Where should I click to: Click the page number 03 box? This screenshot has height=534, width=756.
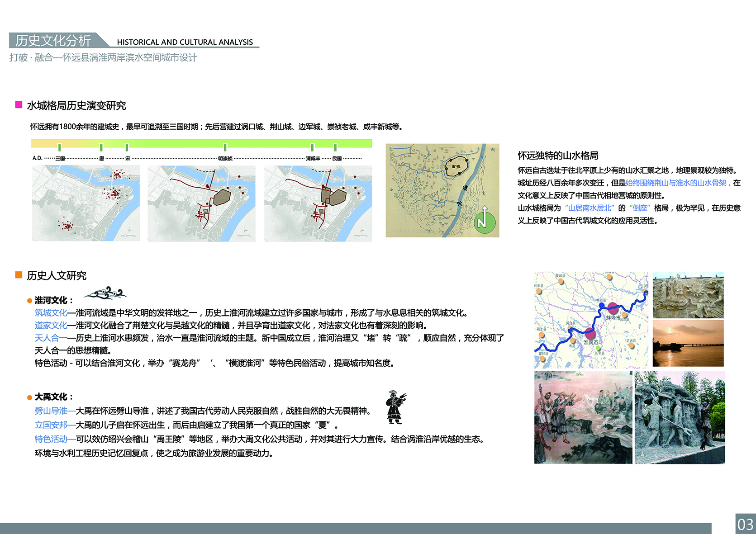point(745,524)
